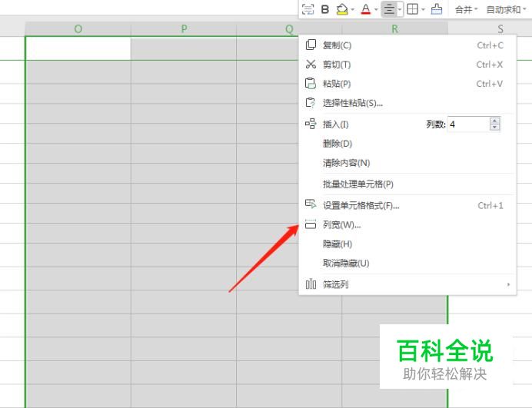Click the 列数 count input field
Screen dimensions: 532x408
[468, 124]
